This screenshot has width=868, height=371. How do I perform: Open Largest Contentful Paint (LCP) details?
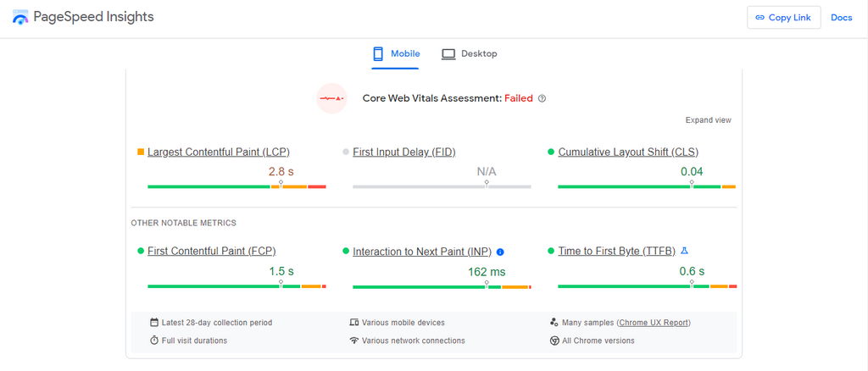click(219, 152)
